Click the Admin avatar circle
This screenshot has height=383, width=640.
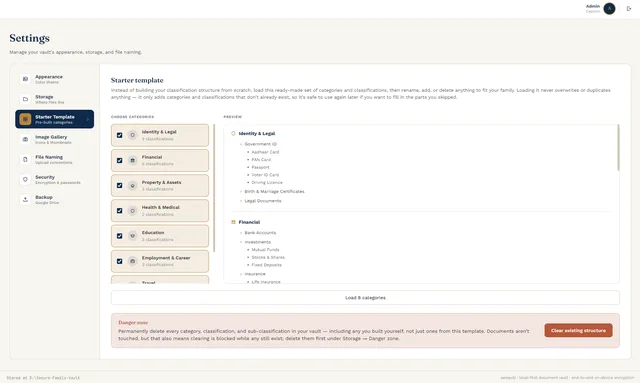[609, 9]
